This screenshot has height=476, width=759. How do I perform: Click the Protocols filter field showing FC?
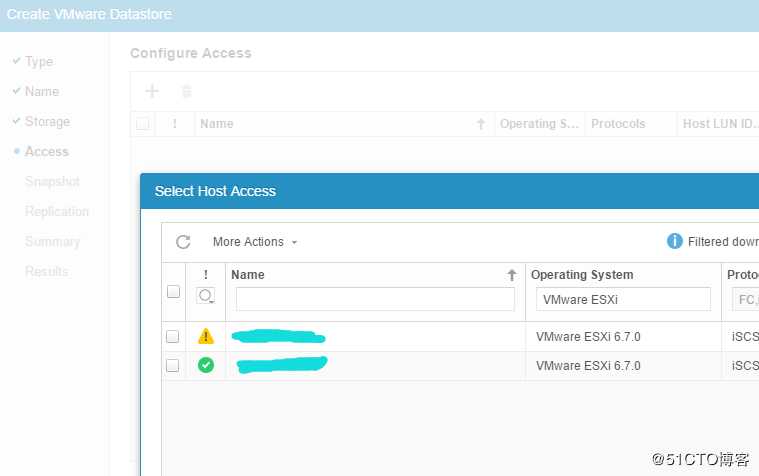pos(745,299)
